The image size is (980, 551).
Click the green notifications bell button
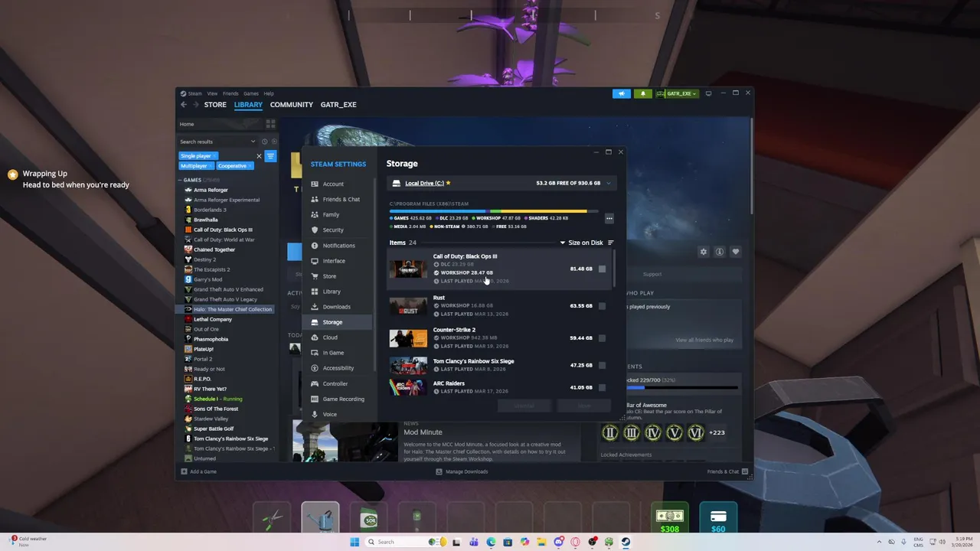[642, 93]
